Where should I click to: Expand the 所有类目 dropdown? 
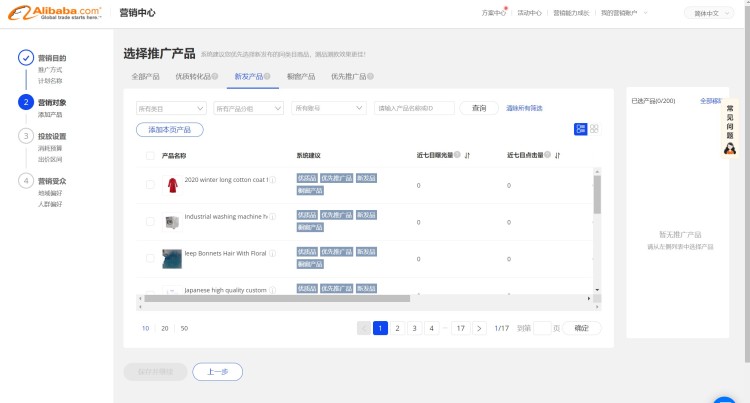(x=170, y=108)
